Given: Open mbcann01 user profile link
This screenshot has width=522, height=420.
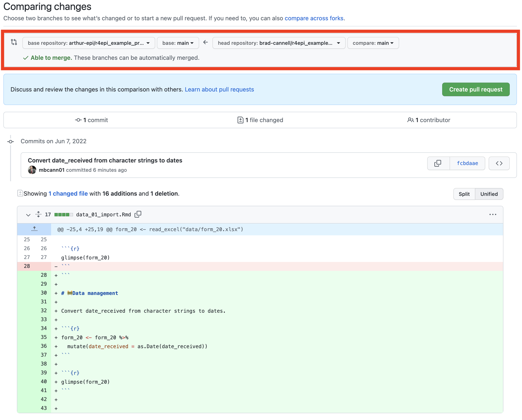Looking at the screenshot, I should point(52,170).
